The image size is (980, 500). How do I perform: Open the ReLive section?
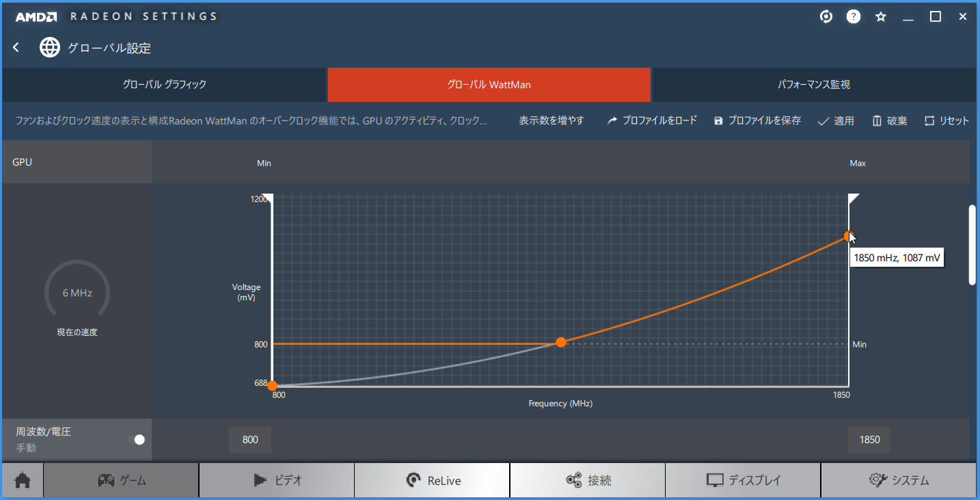pos(432,480)
